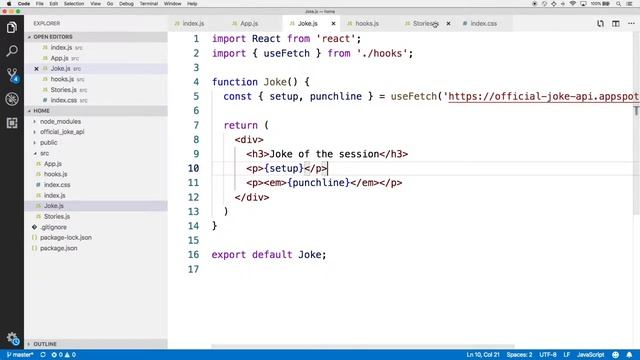This screenshot has height=360, width=640.
Task: Open errors and warnings count in status bar
Action: (x=63, y=355)
